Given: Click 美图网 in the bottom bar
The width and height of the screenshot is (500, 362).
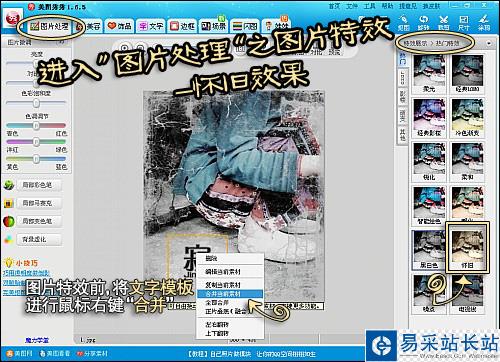Looking at the screenshot, I should [x=20, y=353].
